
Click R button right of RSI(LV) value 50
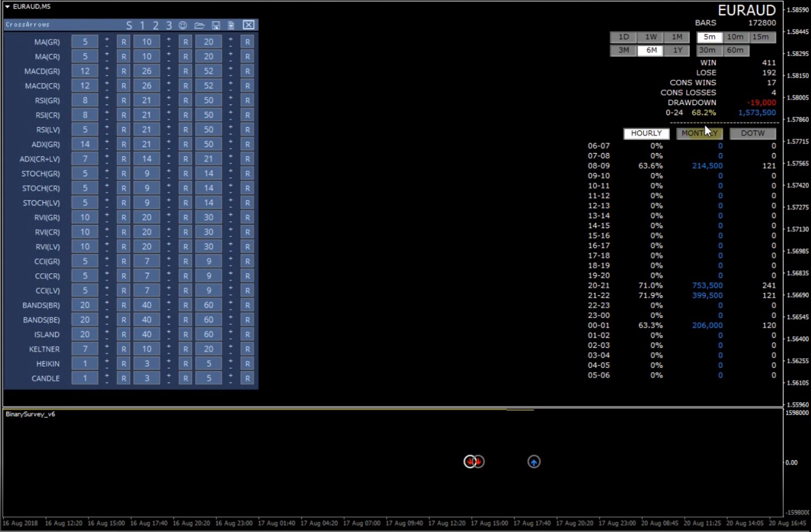click(x=248, y=130)
